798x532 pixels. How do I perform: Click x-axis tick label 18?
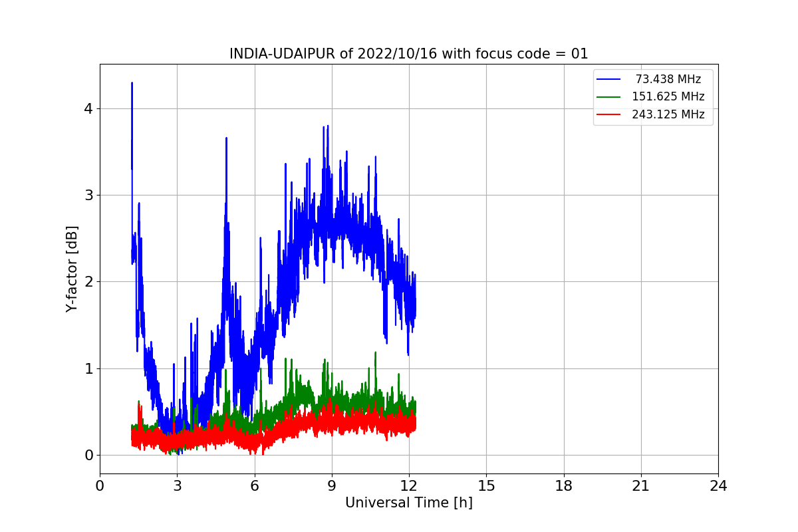click(563, 486)
